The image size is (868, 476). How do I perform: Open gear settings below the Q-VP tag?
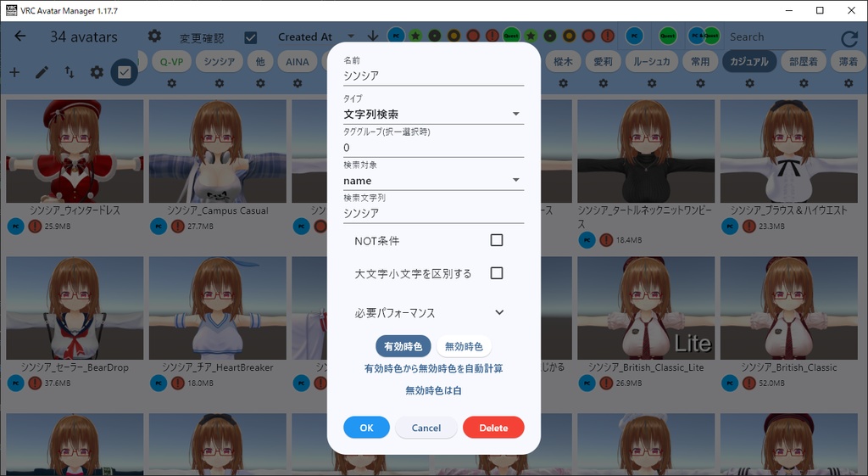[171, 83]
